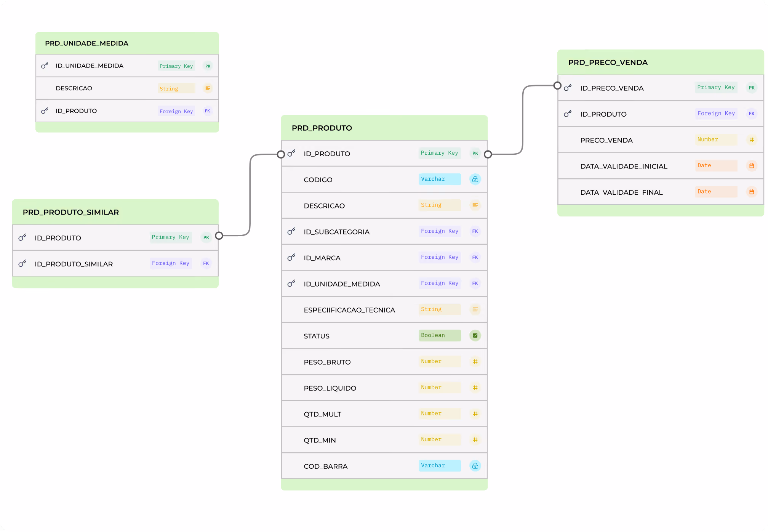Select the COD_BARRA field name
The height and width of the screenshot is (532, 768).
[x=326, y=466]
